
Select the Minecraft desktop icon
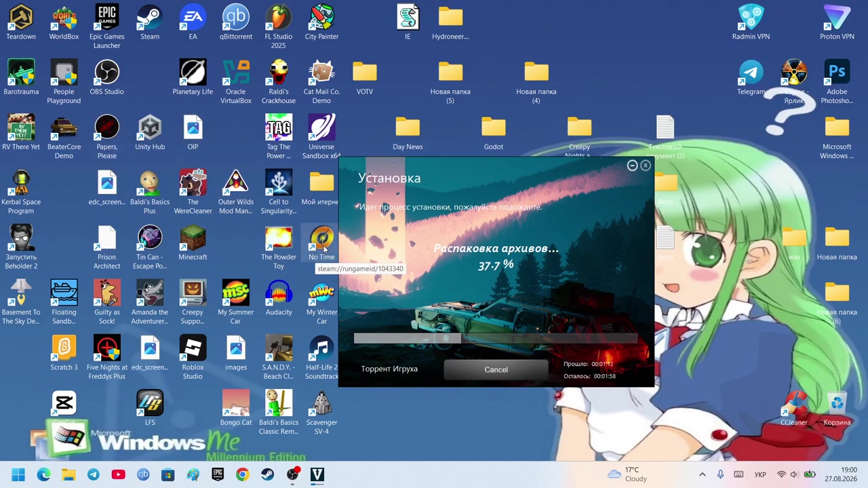(193, 243)
